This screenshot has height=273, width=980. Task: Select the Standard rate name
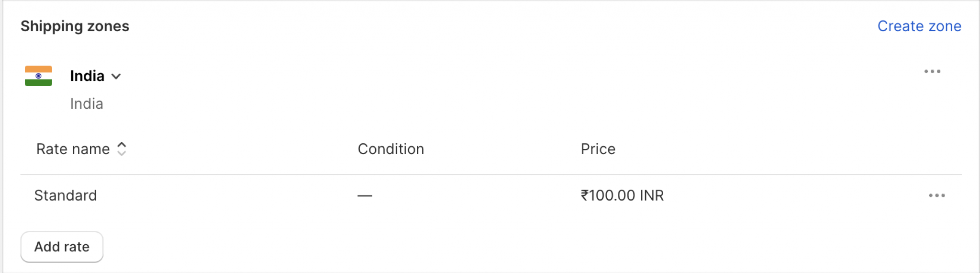point(66,195)
